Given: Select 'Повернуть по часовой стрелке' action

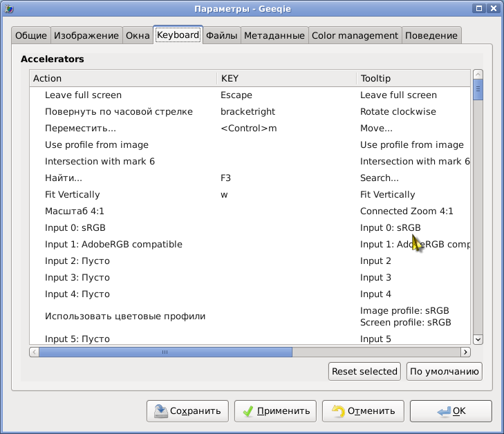Looking at the screenshot, I should pyautogui.click(x=250, y=112).
